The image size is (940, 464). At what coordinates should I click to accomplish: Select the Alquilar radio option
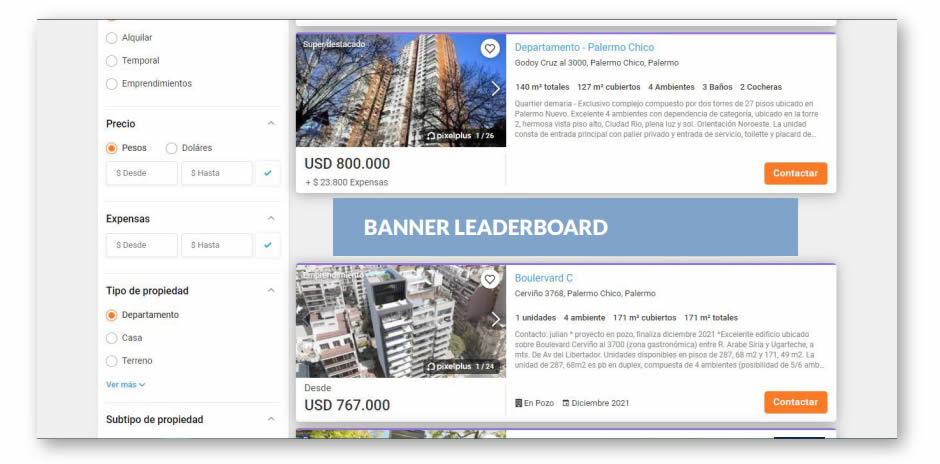coord(112,38)
